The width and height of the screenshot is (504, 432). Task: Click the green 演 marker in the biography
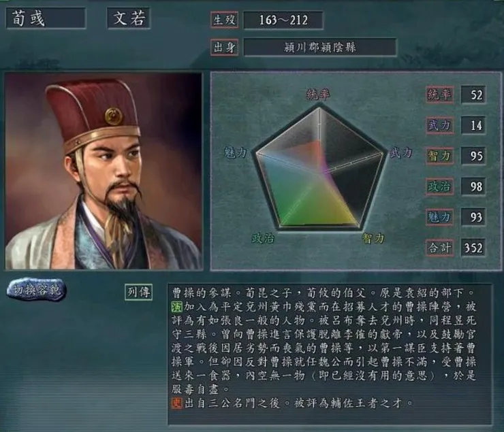pyautogui.click(x=177, y=307)
